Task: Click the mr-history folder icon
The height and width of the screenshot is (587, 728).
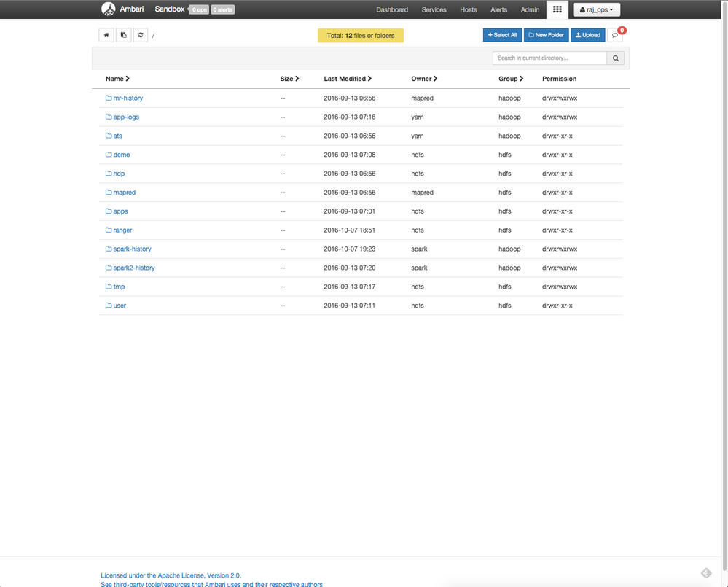Action: pos(108,98)
